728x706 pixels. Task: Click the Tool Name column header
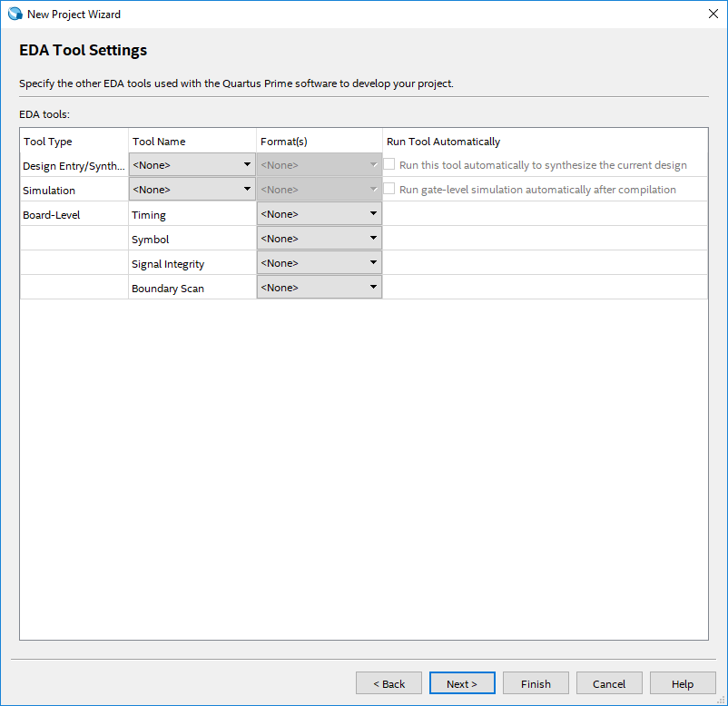point(192,141)
